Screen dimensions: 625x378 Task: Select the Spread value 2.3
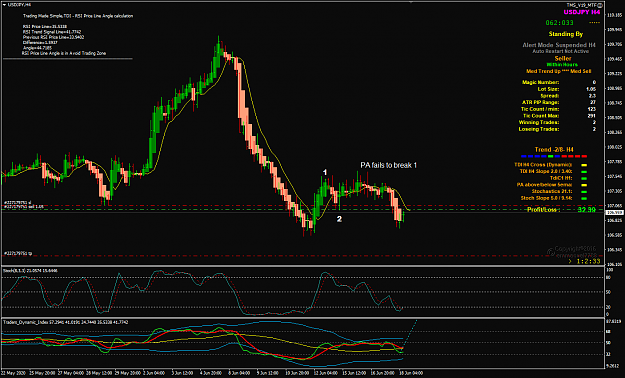point(592,96)
